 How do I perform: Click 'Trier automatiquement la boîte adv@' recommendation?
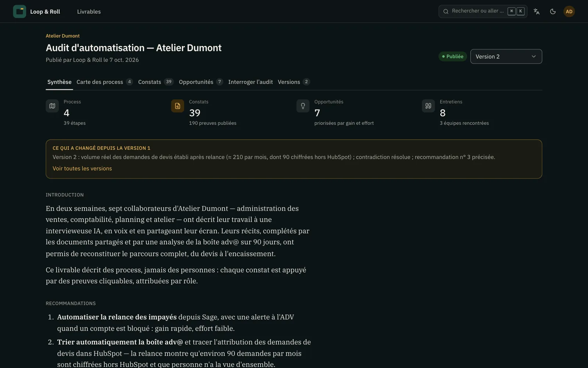pyautogui.click(x=120, y=342)
